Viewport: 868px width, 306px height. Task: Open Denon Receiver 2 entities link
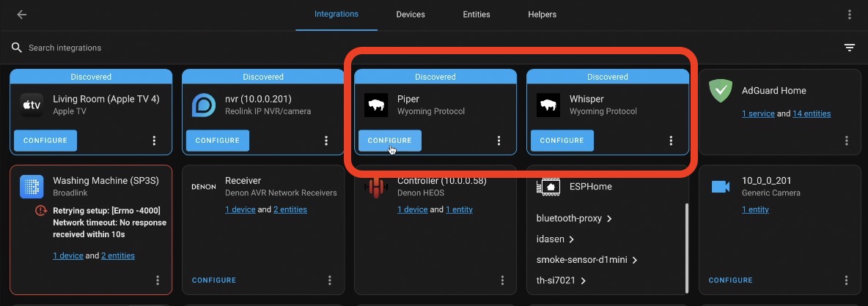(290, 210)
